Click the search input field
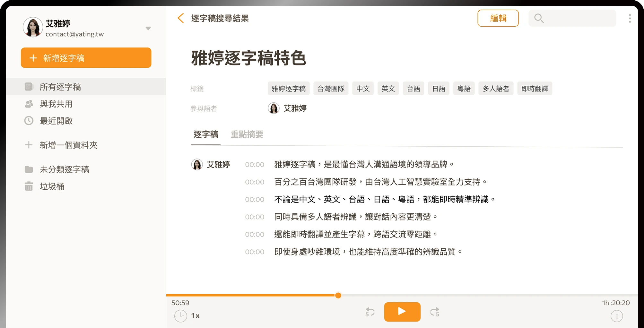 point(578,18)
